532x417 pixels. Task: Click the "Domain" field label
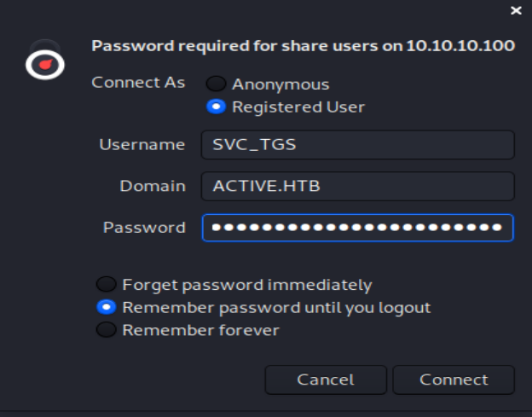153,186
